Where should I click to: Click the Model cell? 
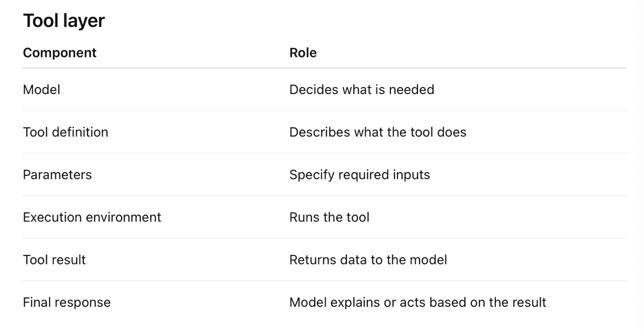(x=41, y=90)
